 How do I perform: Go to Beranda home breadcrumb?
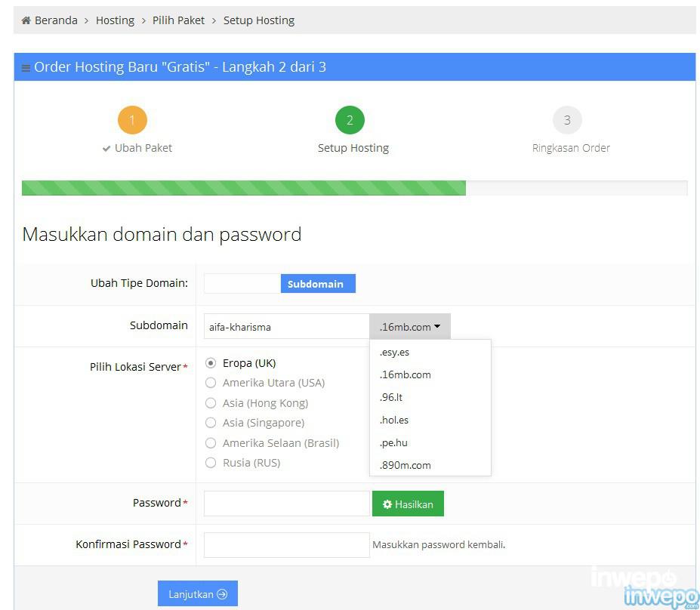[56, 20]
